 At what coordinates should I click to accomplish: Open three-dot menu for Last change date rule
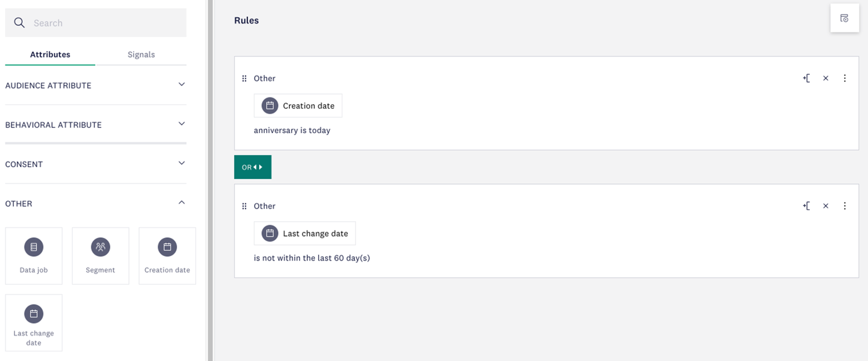coord(845,206)
